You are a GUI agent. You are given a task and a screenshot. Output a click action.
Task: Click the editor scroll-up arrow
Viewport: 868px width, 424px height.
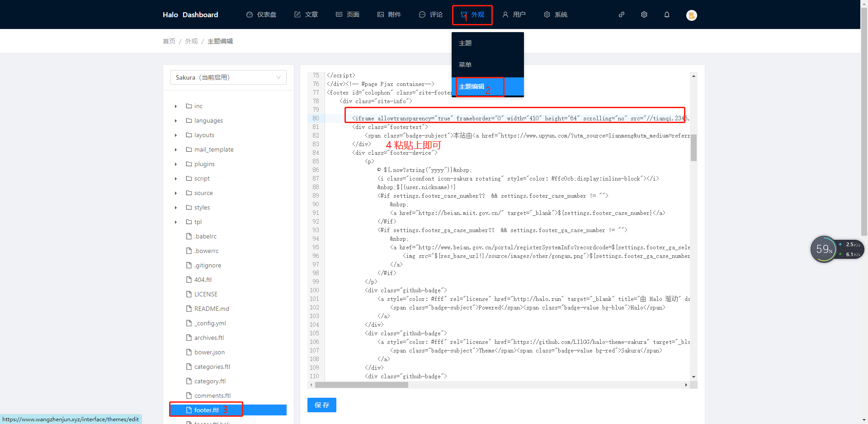[x=693, y=76]
